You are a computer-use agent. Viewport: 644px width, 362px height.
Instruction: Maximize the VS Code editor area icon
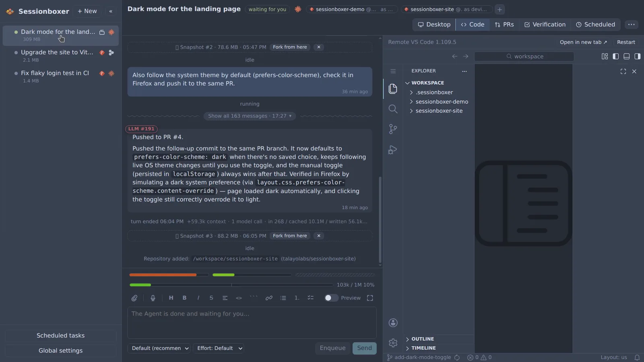tap(623, 71)
